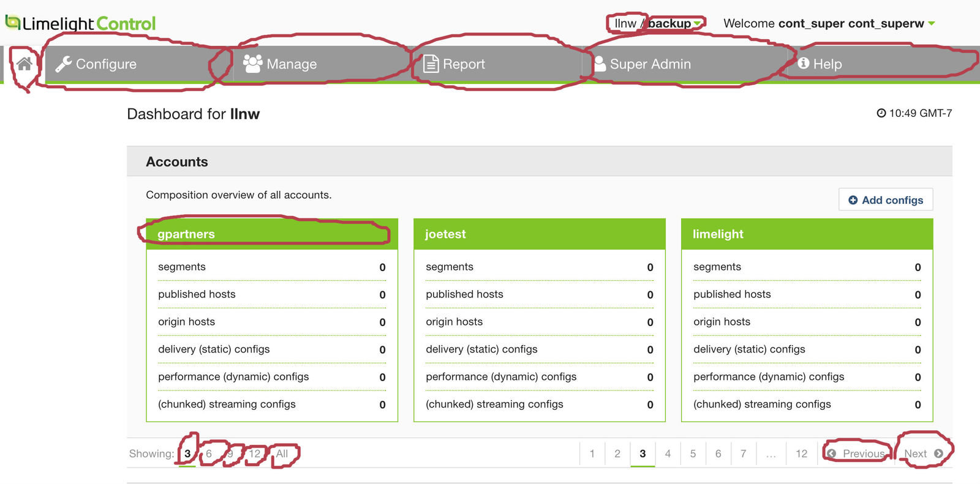
Task: Go to the Home icon tab
Action: click(x=24, y=64)
